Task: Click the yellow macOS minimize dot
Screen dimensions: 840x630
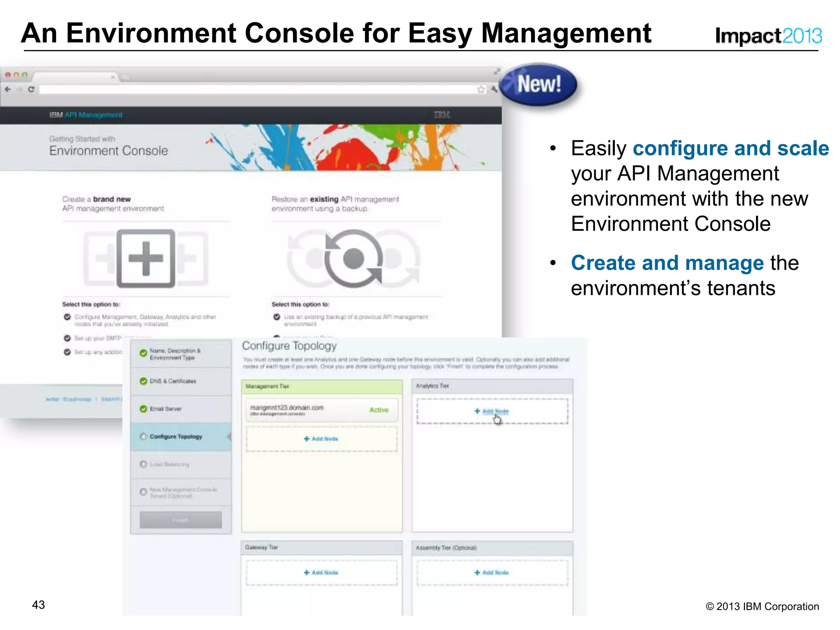Action: pos(16,75)
